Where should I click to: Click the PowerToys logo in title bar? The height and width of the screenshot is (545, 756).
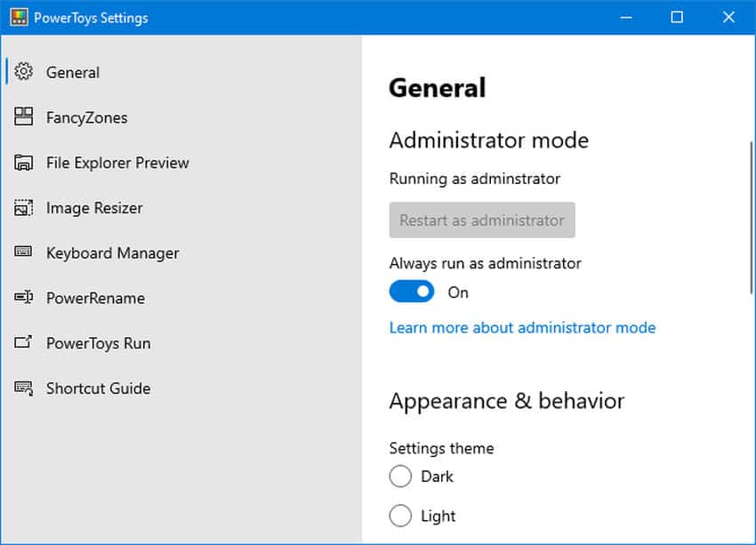[x=20, y=18]
